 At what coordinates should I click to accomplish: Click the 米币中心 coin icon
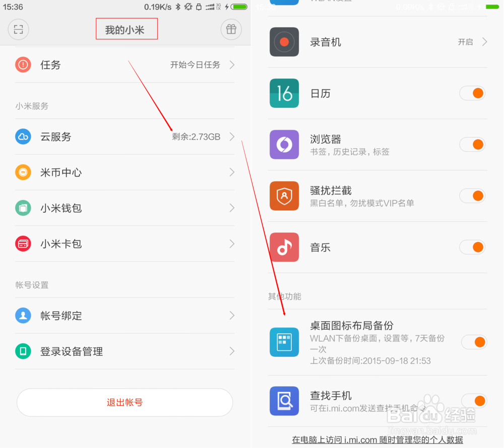click(23, 172)
